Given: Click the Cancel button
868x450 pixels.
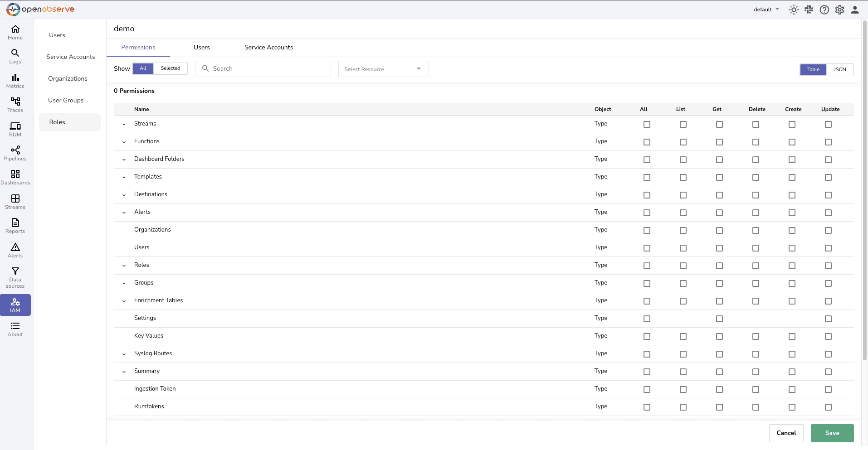Looking at the screenshot, I should click(785, 433).
